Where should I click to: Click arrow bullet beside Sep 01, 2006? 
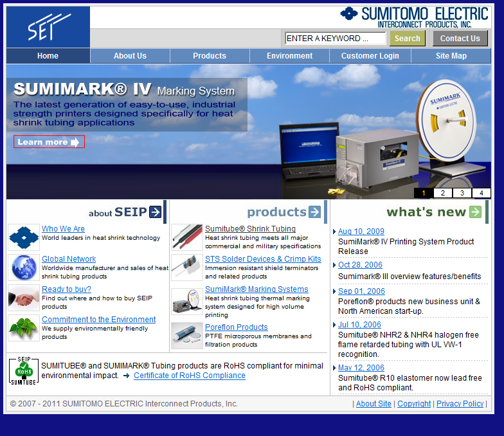(x=334, y=291)
